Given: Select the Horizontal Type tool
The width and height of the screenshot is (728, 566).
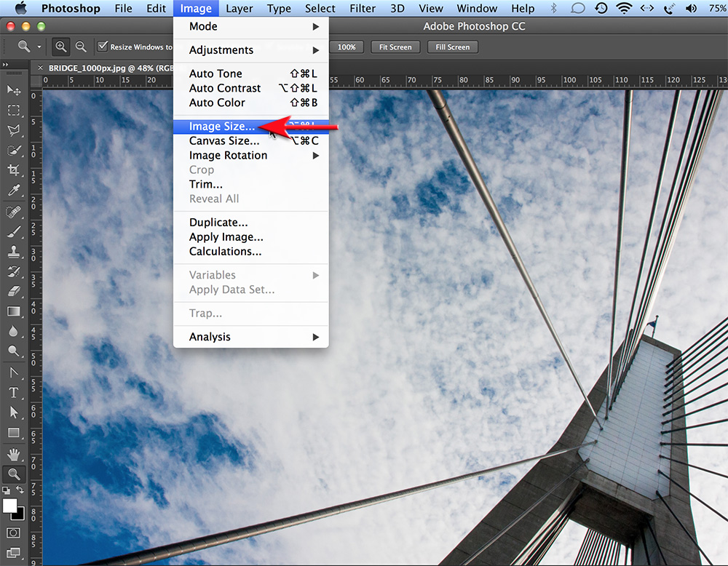Looking at the screenshot, I should click(15, 392).
